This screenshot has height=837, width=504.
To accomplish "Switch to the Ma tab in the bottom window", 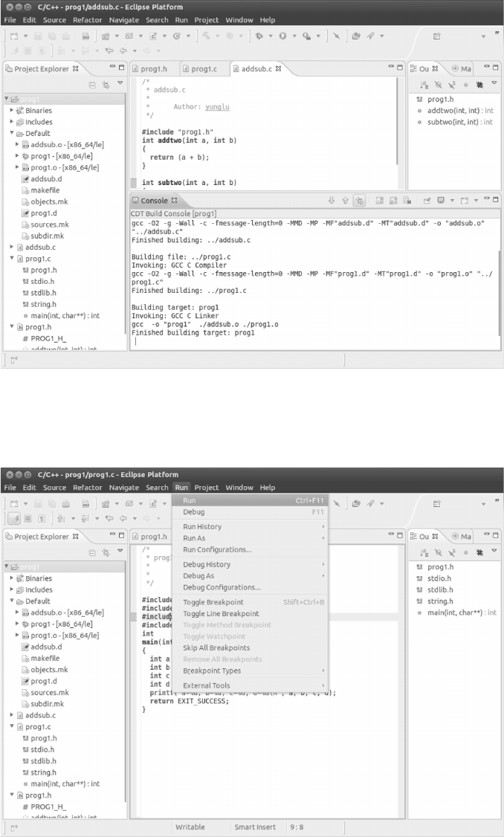I will (462, 537).
